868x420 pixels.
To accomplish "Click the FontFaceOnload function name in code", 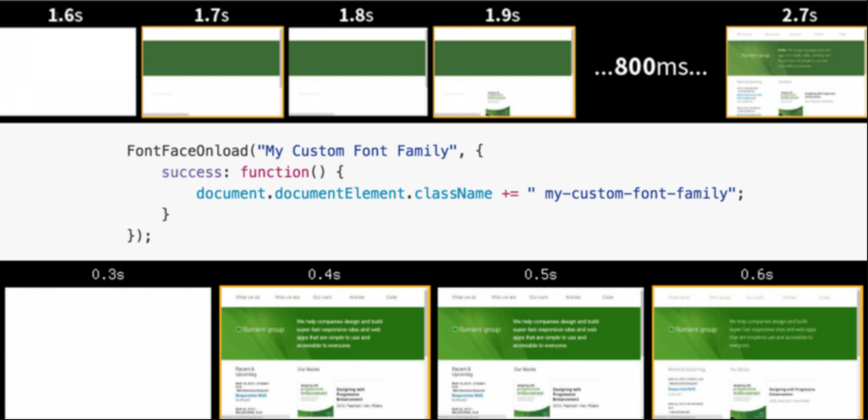I will coord(187,151).
